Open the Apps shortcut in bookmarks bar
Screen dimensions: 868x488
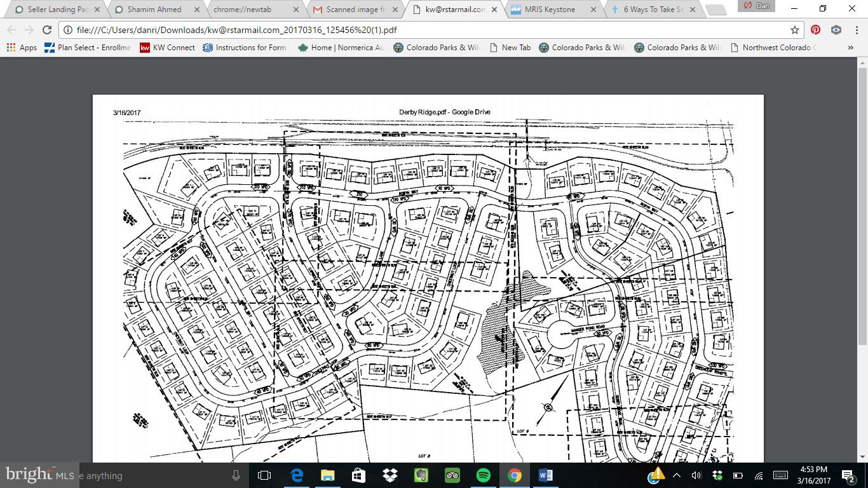click(22, 48)
